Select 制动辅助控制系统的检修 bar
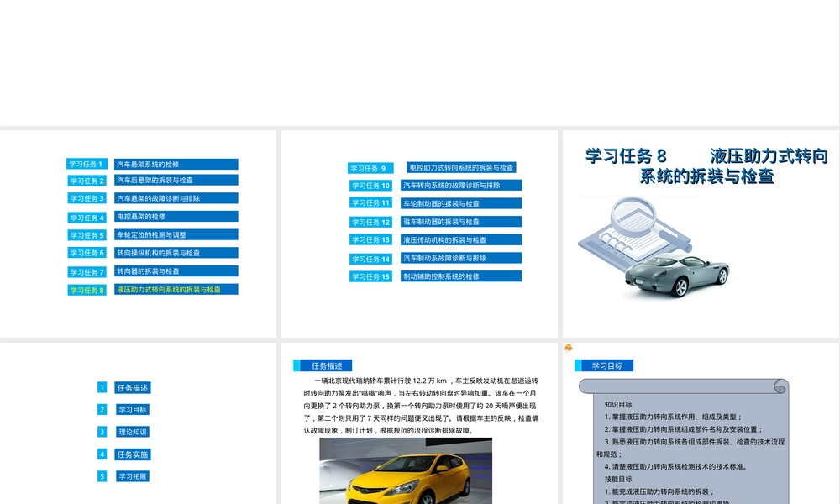This screenshot has height=504, width=840. click(460, 276)
